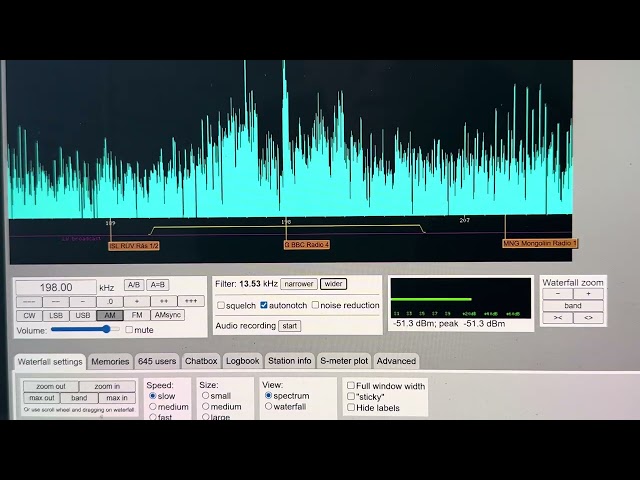Round frequency with the .0 button
Image resolution: width=640 pixels, height=480 pixels.
click(110, 302)
